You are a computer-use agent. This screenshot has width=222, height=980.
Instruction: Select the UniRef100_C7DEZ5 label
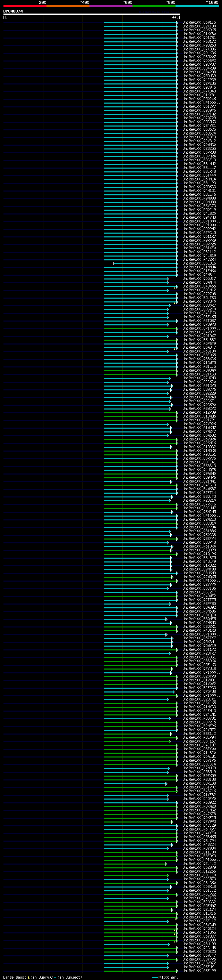(199, 952)
